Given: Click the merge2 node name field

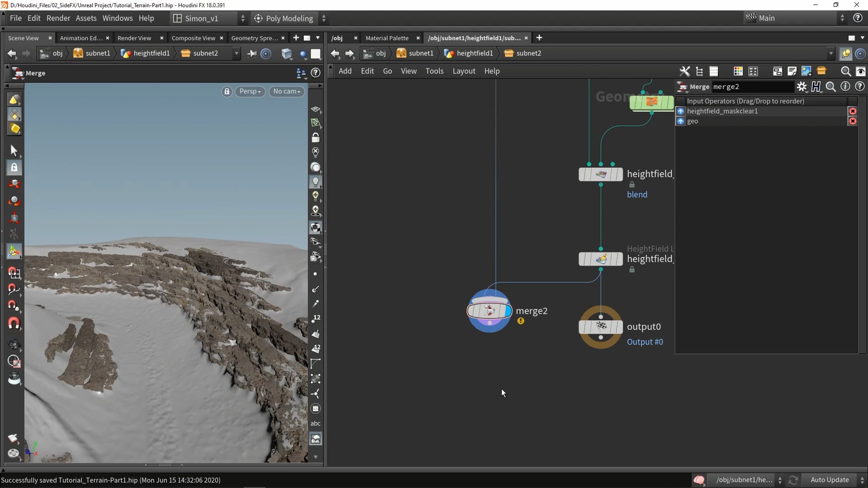Looking at the screenshot, I should 752,87.
